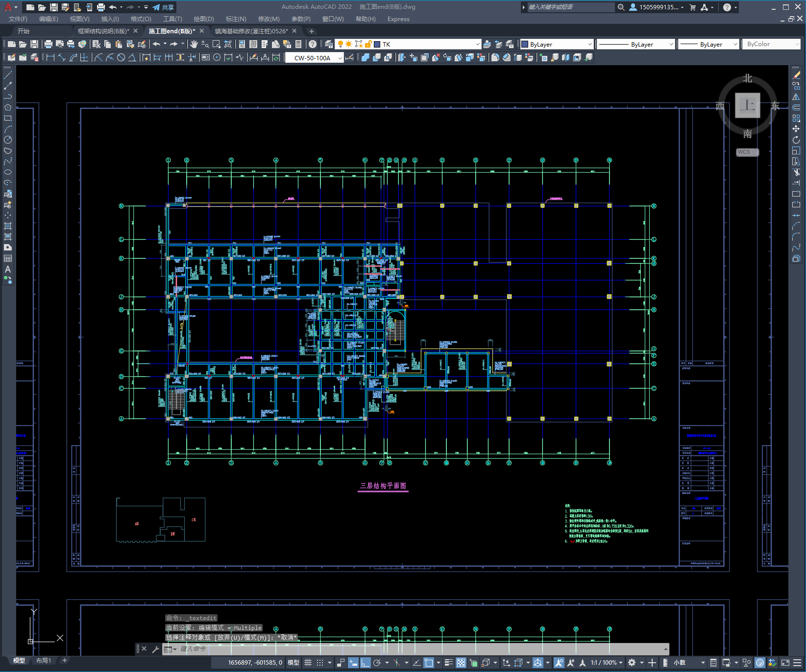Click the WCS coordinate system label
This screenshot has height=672, width=806.
point(747,152)
